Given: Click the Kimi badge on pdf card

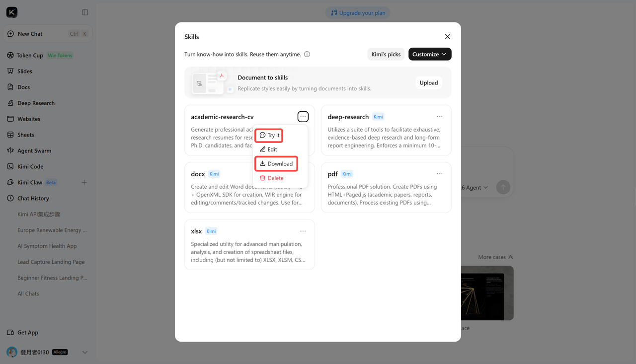Looking at the screenshot, I should tap(347, 174).
